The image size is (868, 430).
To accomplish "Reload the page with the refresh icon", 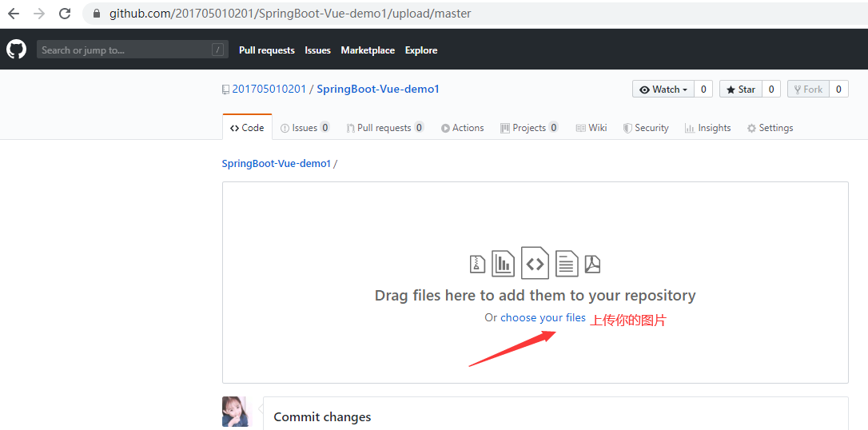I will coord(65,14).
